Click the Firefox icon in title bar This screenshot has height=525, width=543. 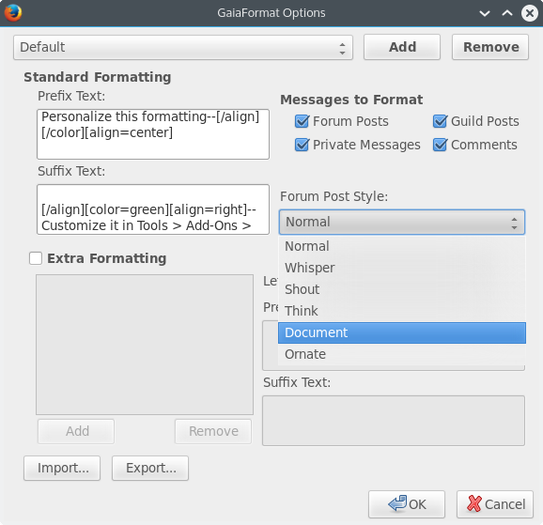(13, 12)
